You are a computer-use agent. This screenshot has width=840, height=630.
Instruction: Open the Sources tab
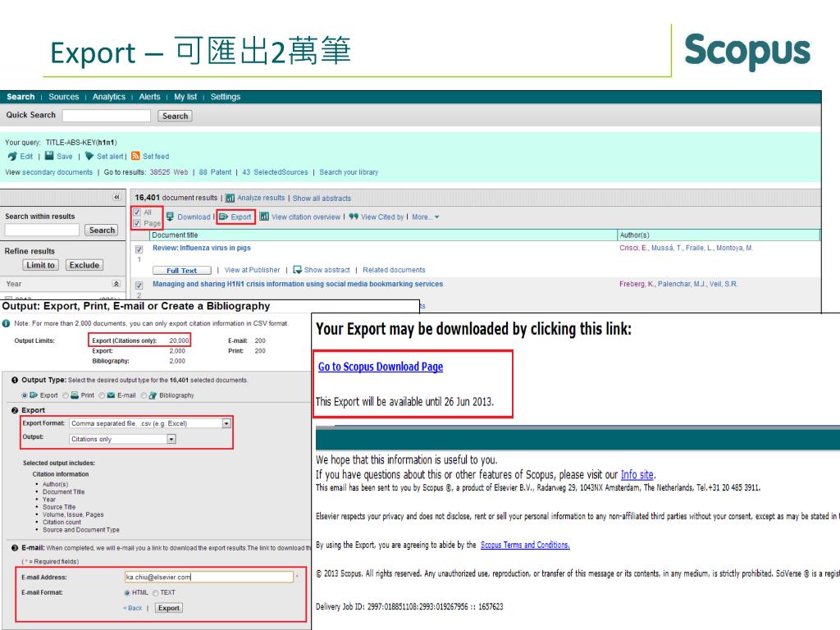click(64, 97)
